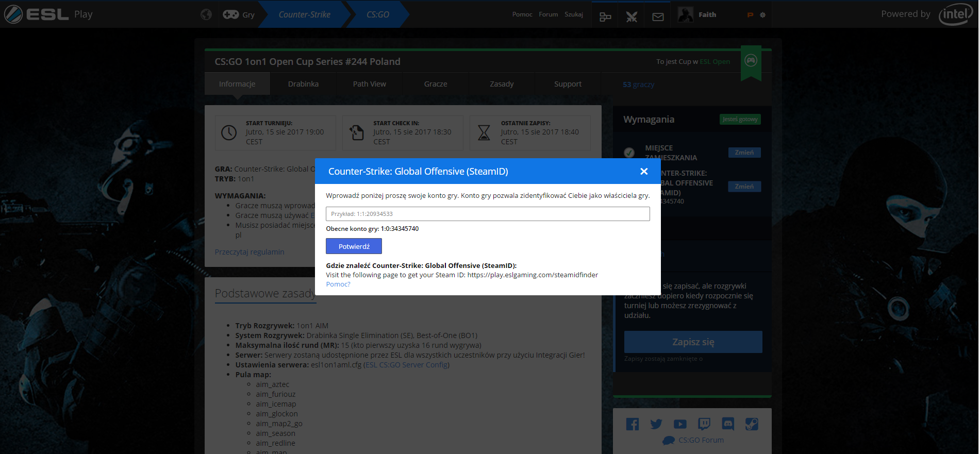
Task: Open the Pomoc? link in dialog
Action: [338, 284]
